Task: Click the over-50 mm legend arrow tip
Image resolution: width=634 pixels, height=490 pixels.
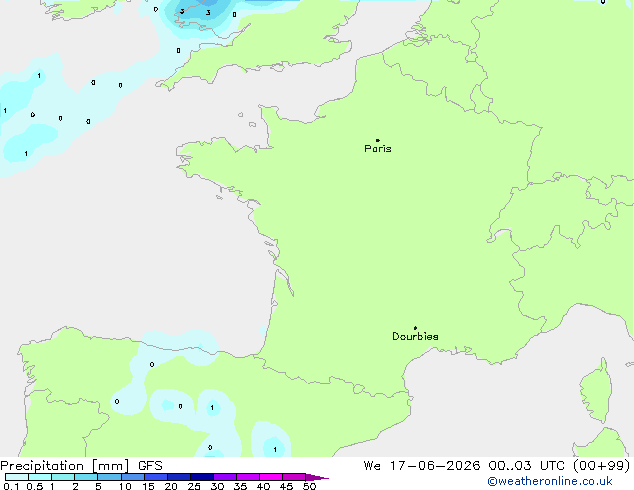Action: tap(317, 477)
